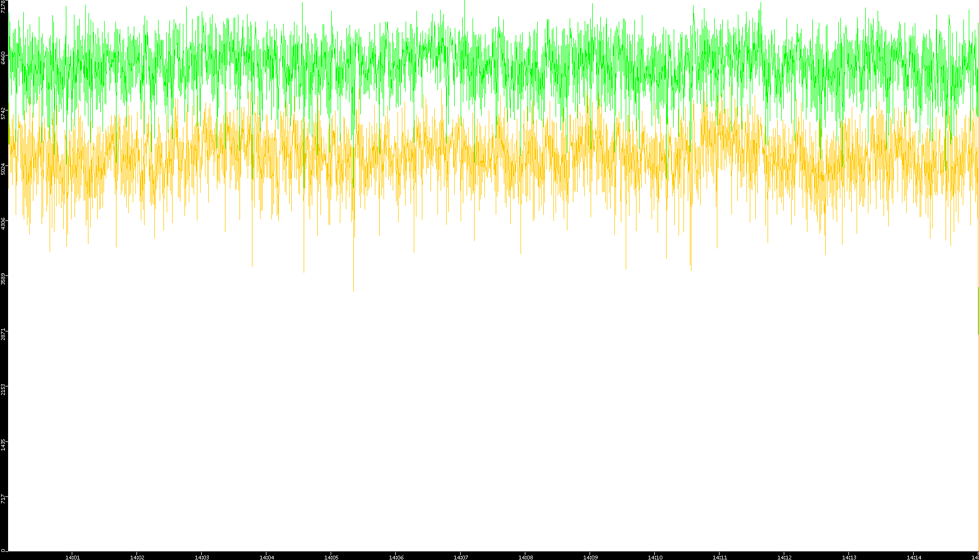Image resolution: width=979 pixels, height=560 pixels.
Task: Select the 4306 y-axis value
Action: (3, 224)
